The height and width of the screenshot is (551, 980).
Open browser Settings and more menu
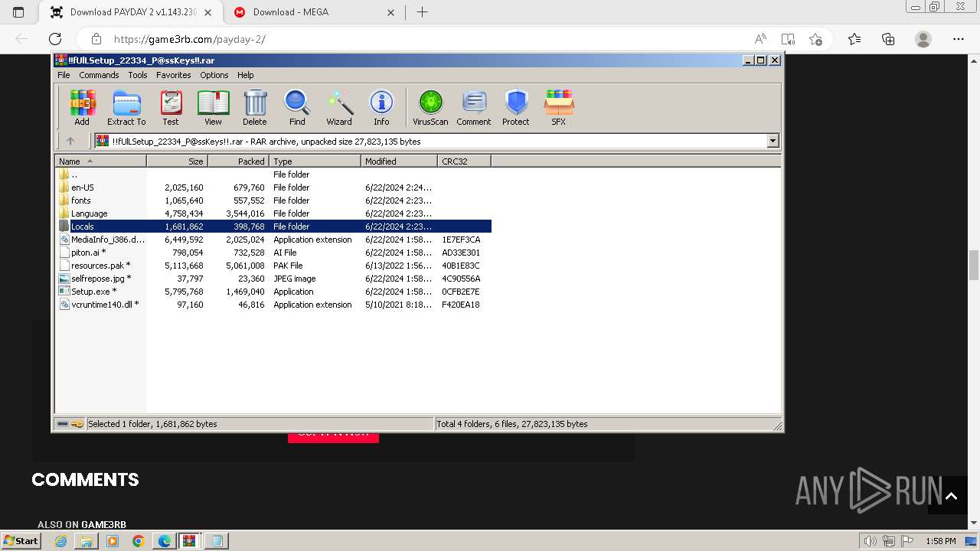[959, 39]
